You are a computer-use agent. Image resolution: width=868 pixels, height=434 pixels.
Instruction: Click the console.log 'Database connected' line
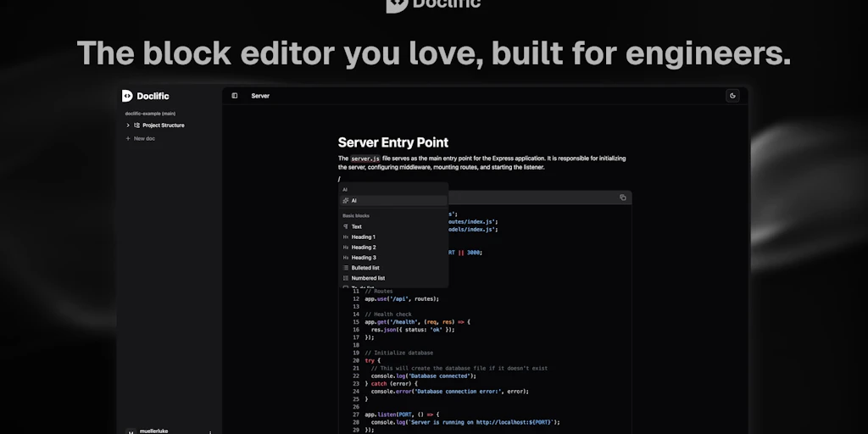pyautogui.click(x=424, y=376)
